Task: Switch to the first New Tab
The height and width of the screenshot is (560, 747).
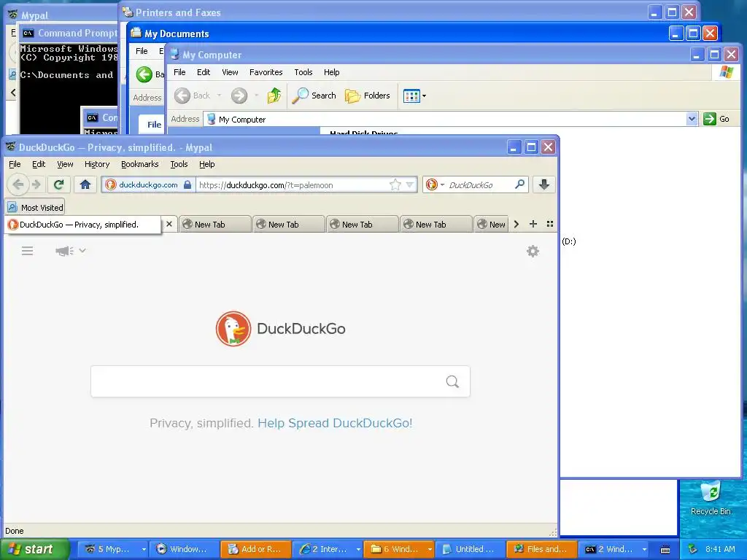Action: 215,225
